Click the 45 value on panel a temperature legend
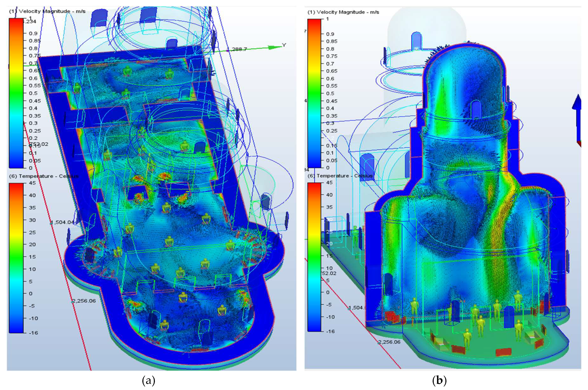This screenshot has height=390, width=588. [x=32, y=183]
